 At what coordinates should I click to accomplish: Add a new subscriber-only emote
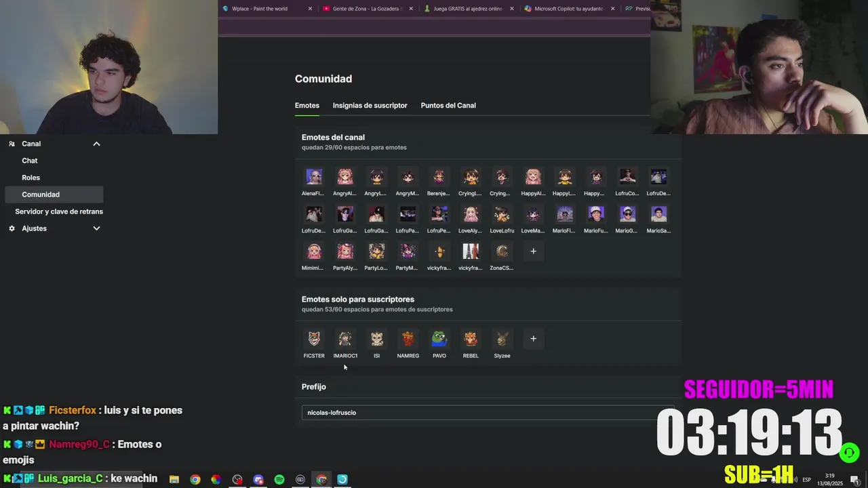pos(533,339)
